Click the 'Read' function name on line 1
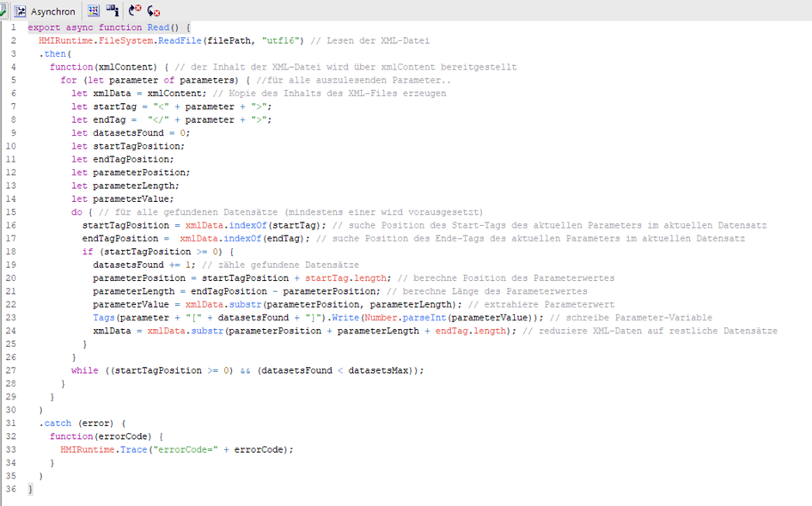The height and width of the screenshot is (506, 812). click(158, 27)
